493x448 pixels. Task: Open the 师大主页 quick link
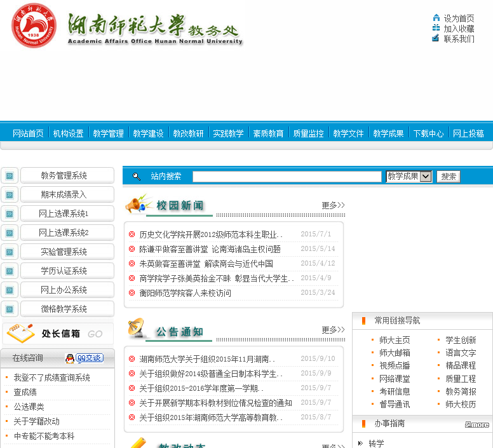395,340
